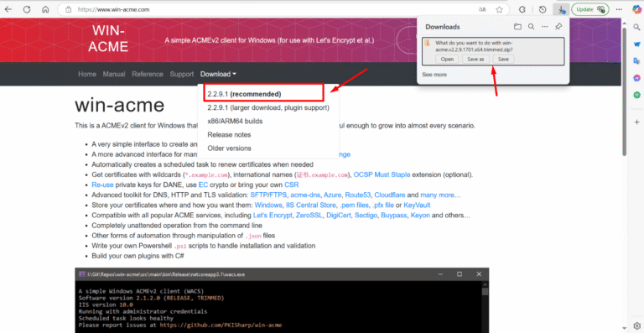Open the Support nav item
644x333 pixels.
pyautogui.click(x=181, y=75)
